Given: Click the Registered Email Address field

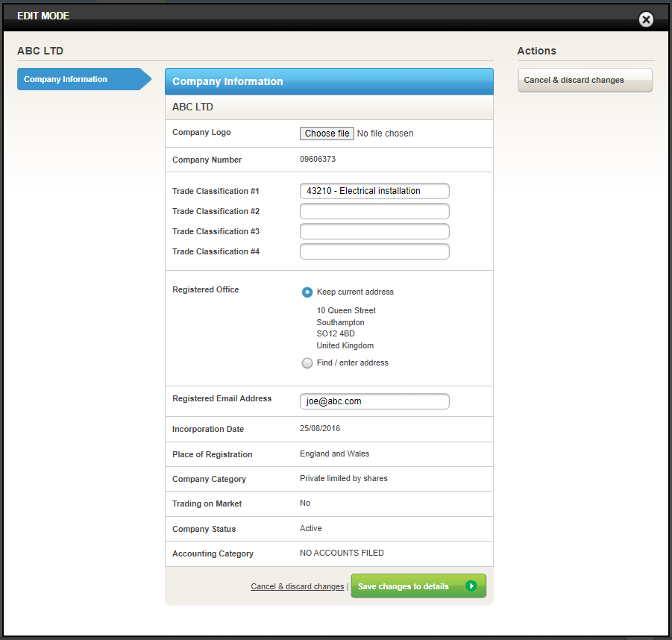Looking at the screenshot, I should 374,401.
